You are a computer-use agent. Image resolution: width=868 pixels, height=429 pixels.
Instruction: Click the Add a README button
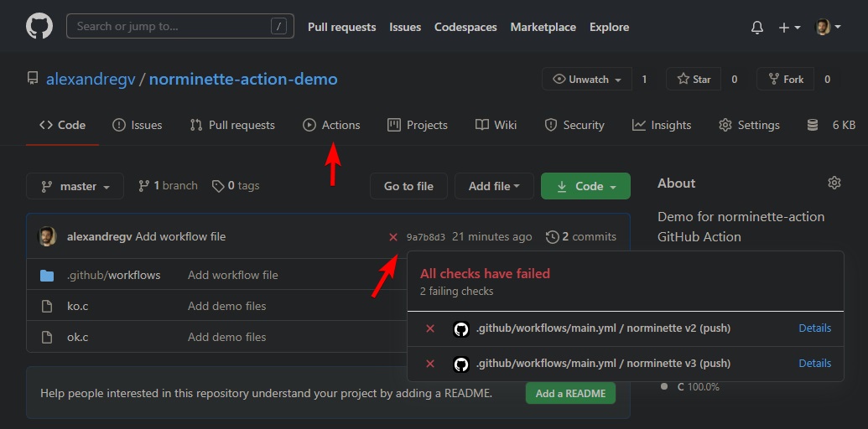570,394
